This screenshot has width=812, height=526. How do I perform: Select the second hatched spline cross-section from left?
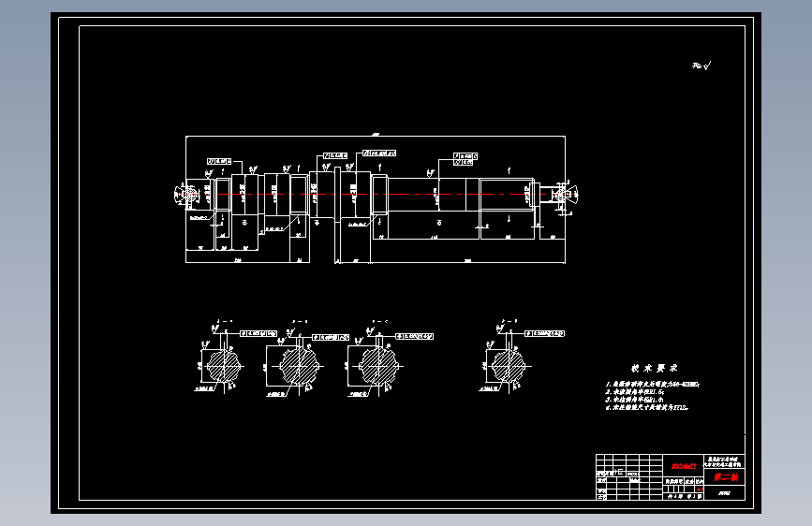299,366
